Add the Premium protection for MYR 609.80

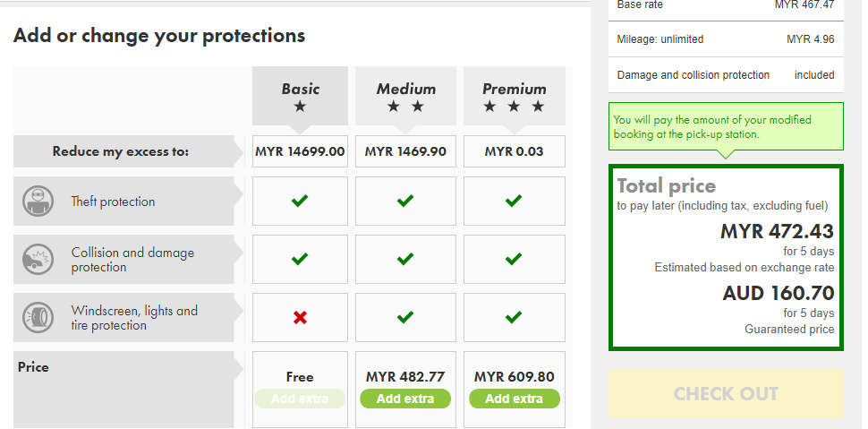point(515,399)
